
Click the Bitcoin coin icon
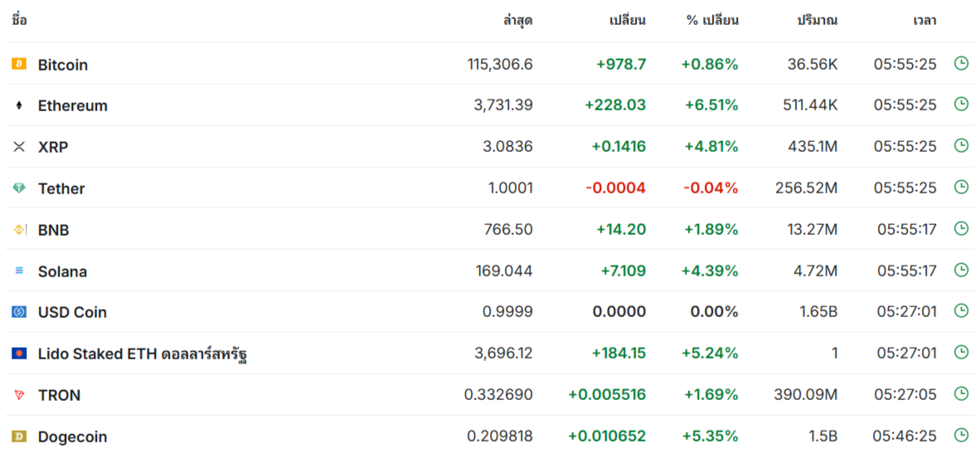click(19, 64)
